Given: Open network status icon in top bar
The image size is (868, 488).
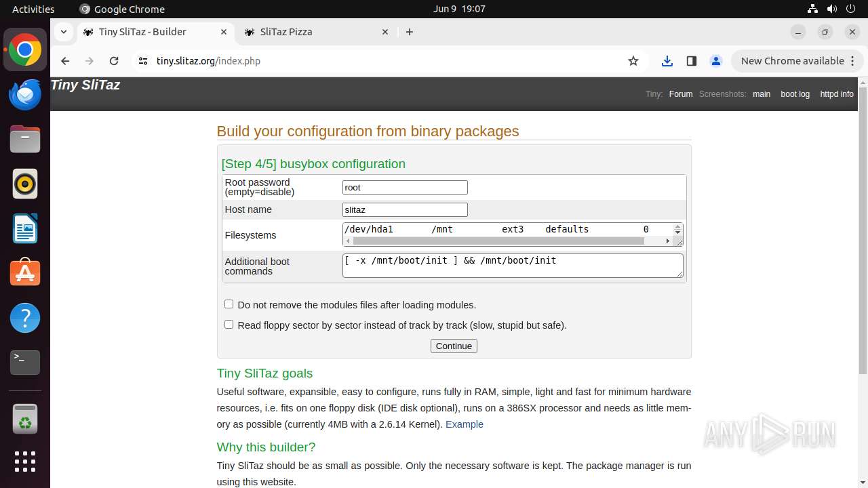Looking at the screenshot, I should (x=813, y=9).
